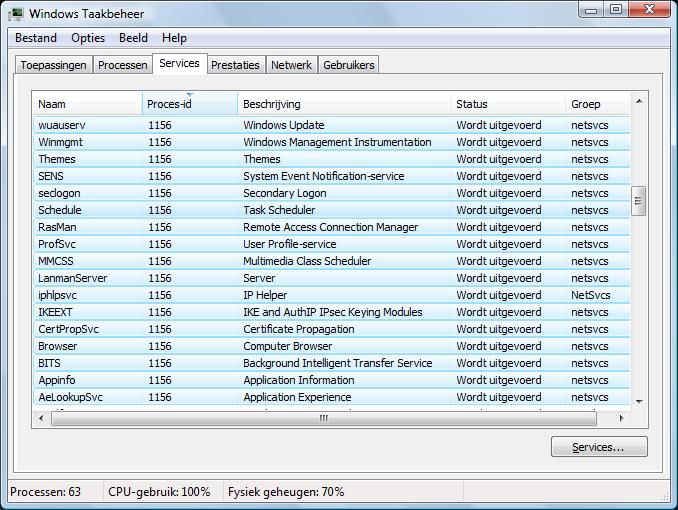Click CPU-gebruik: 100% in status bar
The height and width of the screenshot is (510, 678).
pyautogui.click(x=159, y=492)
